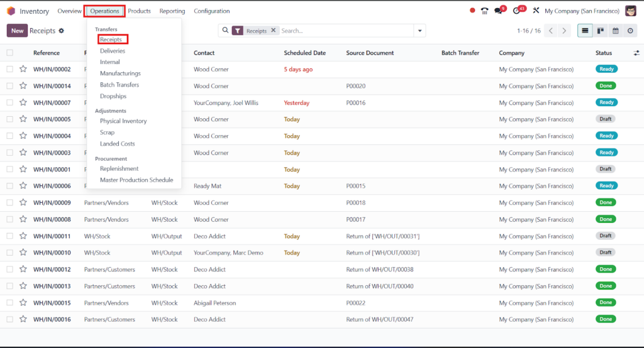Open the chat messages icon
This screenshot has height=348, width=644.
[499, 11]
